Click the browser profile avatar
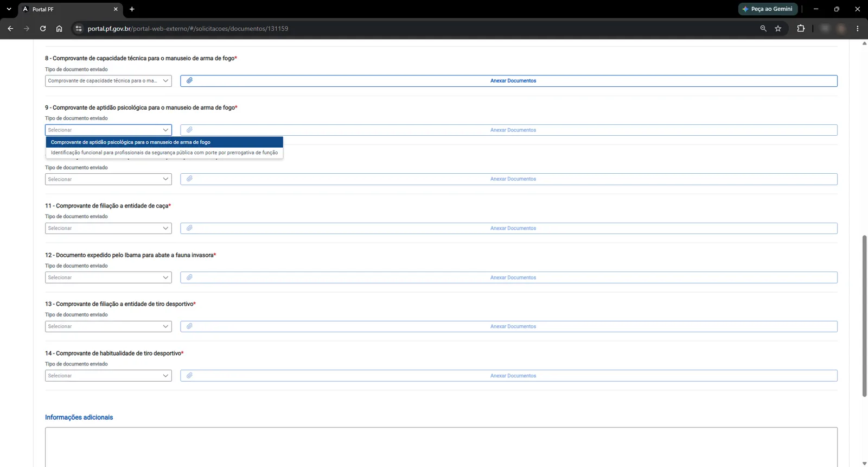 (841, 28)
